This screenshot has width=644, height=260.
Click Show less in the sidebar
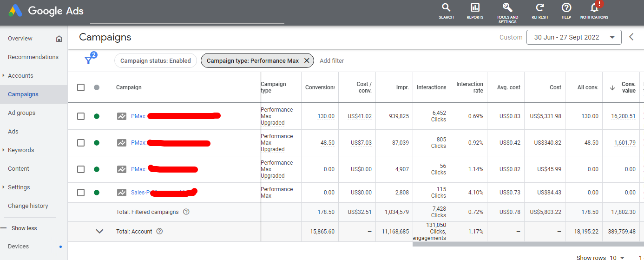(x=24, y=228)
